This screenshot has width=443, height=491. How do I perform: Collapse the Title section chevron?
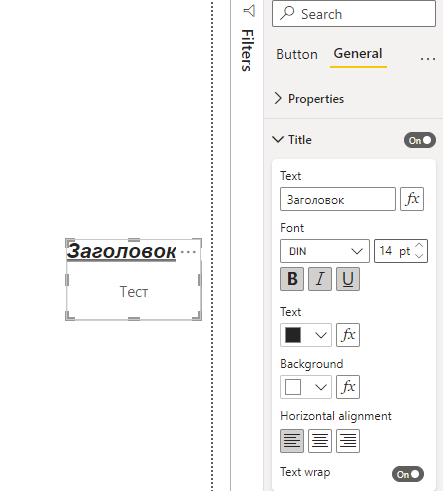[278, 139]
